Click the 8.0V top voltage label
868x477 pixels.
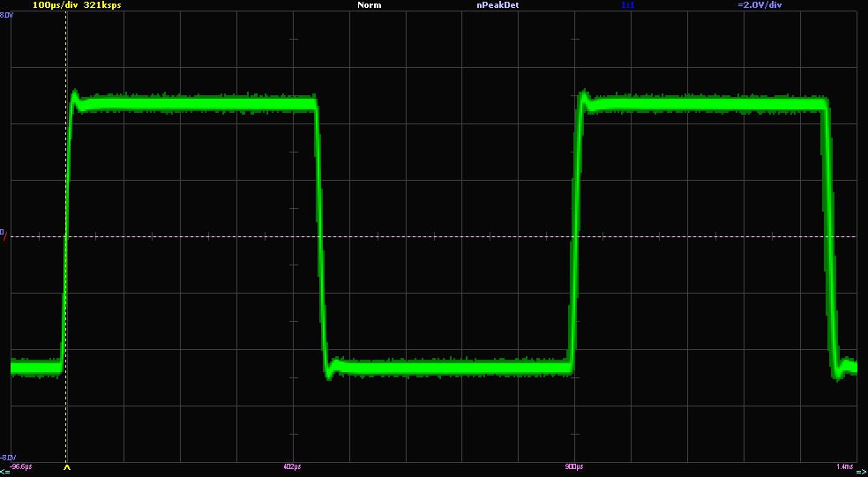point(6,15)
